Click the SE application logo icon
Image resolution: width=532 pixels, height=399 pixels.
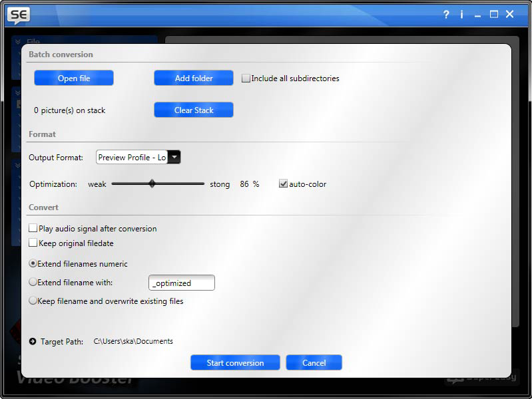(x=19, y=14)
